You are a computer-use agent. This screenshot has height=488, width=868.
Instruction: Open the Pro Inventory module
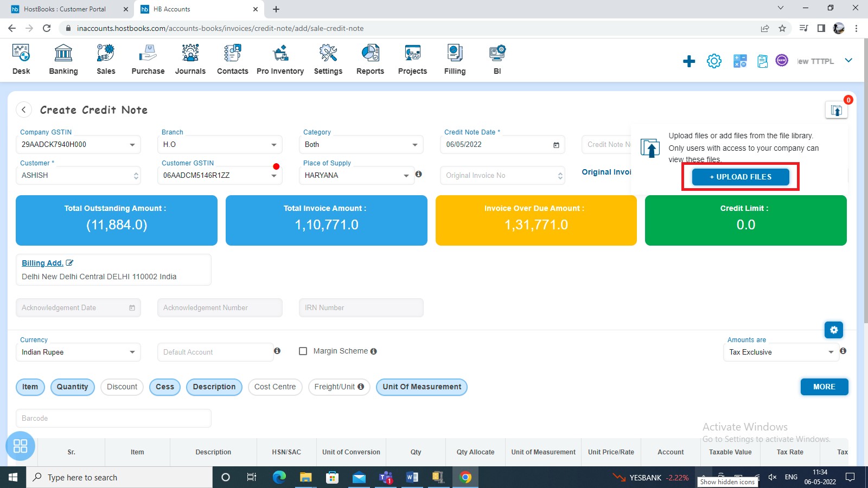pos(280,60)
